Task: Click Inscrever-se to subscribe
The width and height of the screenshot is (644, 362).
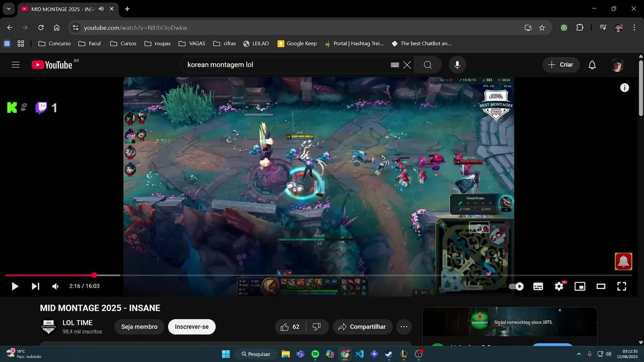Action: [192, 327]
